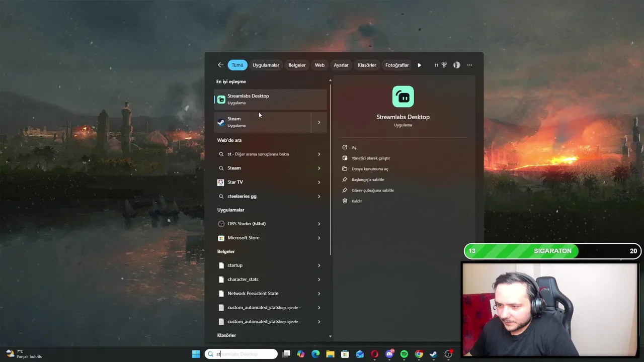Open the Opera browser taskbar icon

coord(374,354)
